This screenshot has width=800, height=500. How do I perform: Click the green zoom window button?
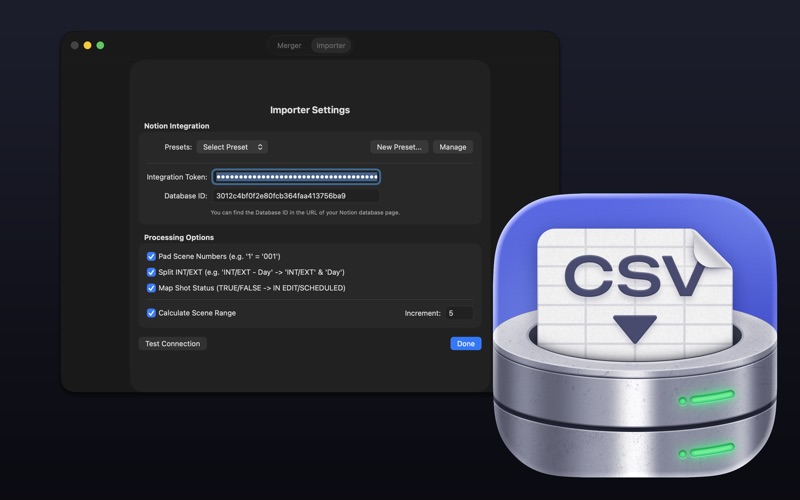(x=101, y=45)
